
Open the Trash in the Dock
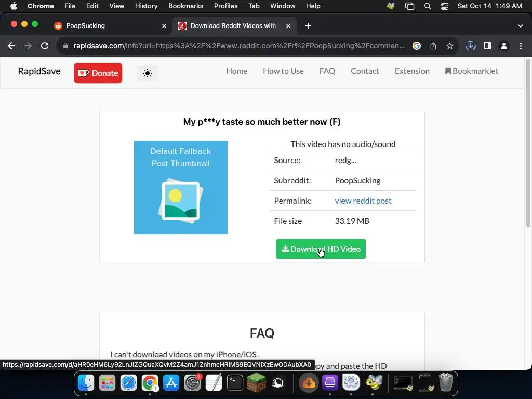tap(446, 383)
